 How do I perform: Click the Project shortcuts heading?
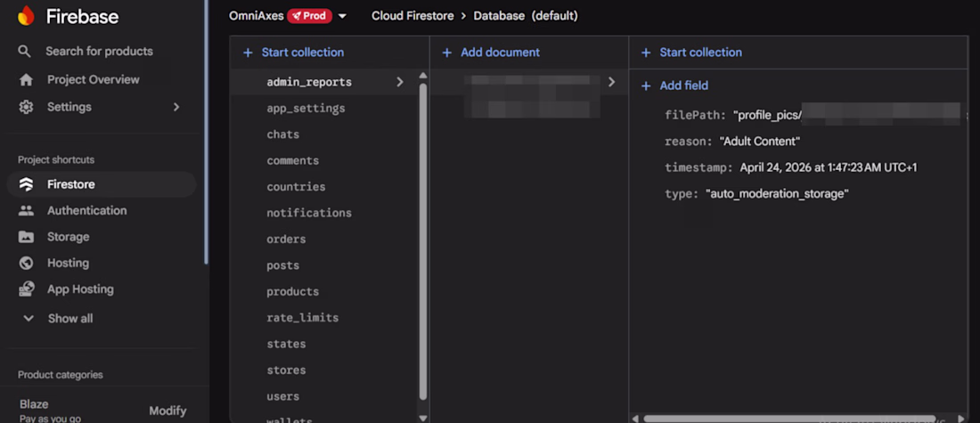point(56,160)
